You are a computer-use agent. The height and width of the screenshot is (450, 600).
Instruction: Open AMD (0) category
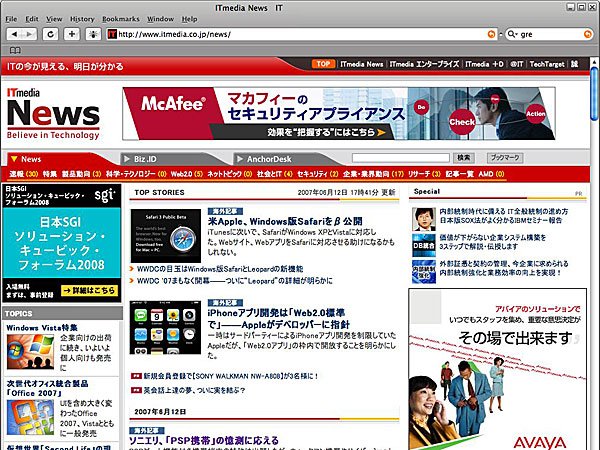[x=491, y=174]
